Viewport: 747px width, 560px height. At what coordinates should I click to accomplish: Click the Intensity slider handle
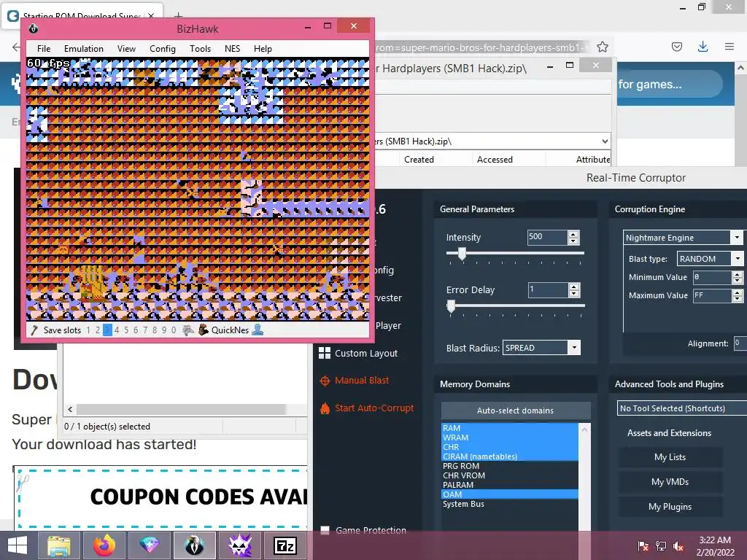[x=462, y=253]
